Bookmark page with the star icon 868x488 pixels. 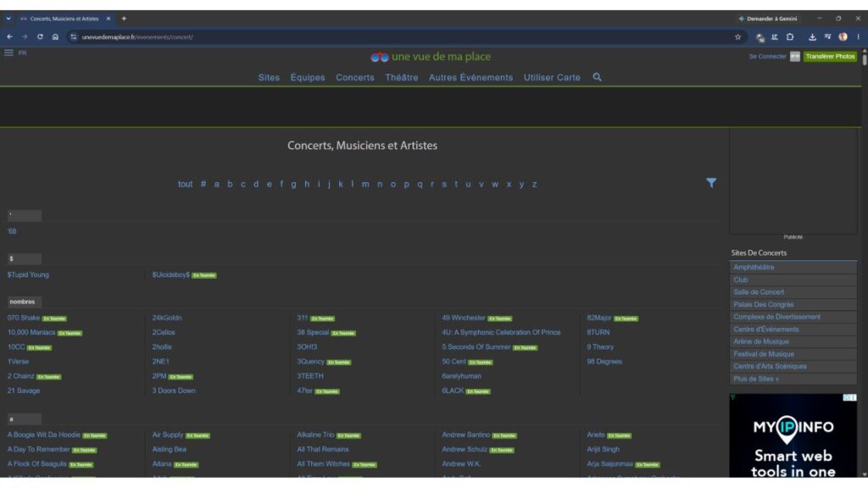(738, 37)
